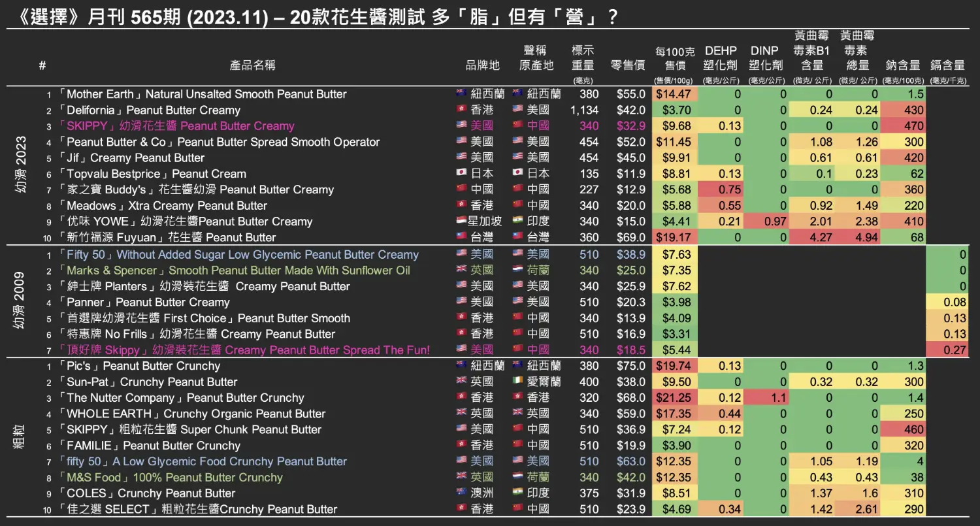Select the 「FAMILIE」Peanut Butter Crunchy product name
The image size is (980, 526).
(149, 446)
